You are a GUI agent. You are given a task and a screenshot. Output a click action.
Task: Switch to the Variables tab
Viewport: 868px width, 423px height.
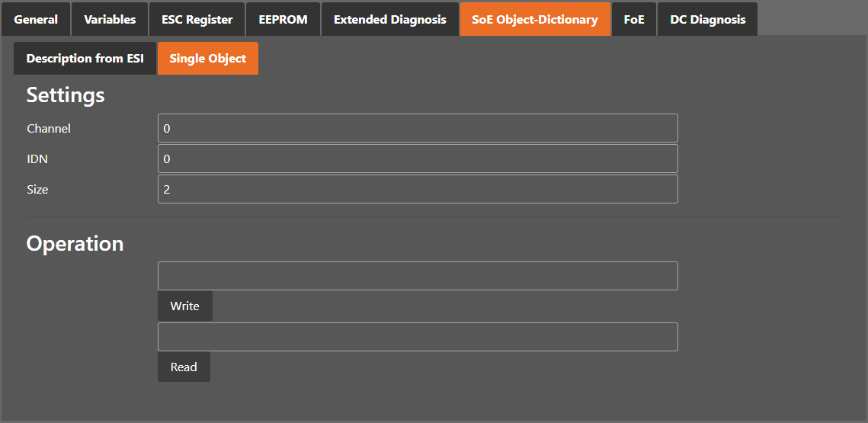point(110,19)
